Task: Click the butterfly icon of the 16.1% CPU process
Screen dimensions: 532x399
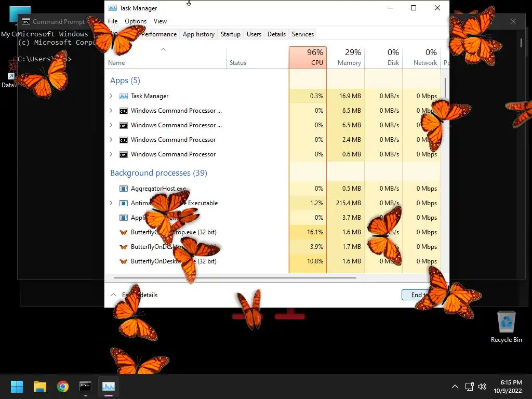Action: point(124,232)
